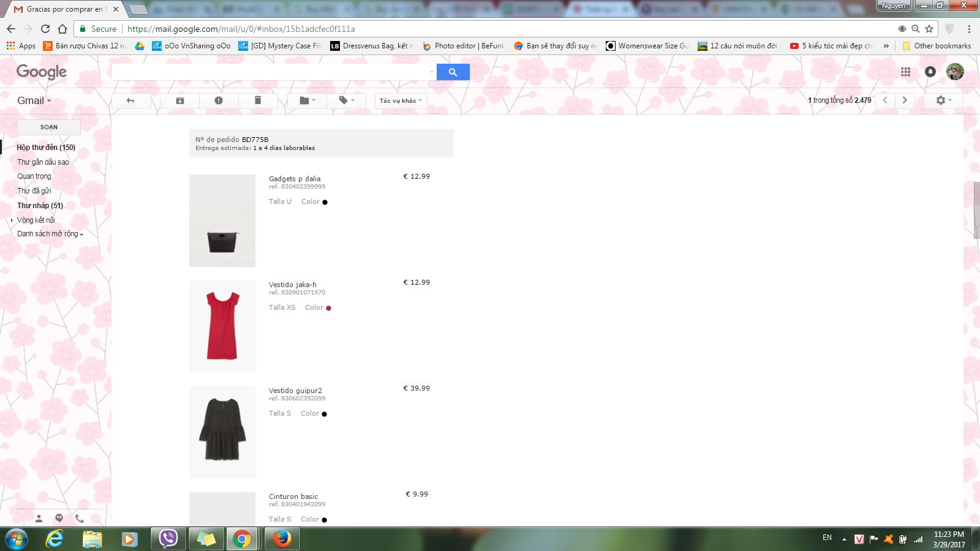Viewport: 980px width, 551px height.
Task: Report spam using the exclamation icon
Action: point(219,100)
